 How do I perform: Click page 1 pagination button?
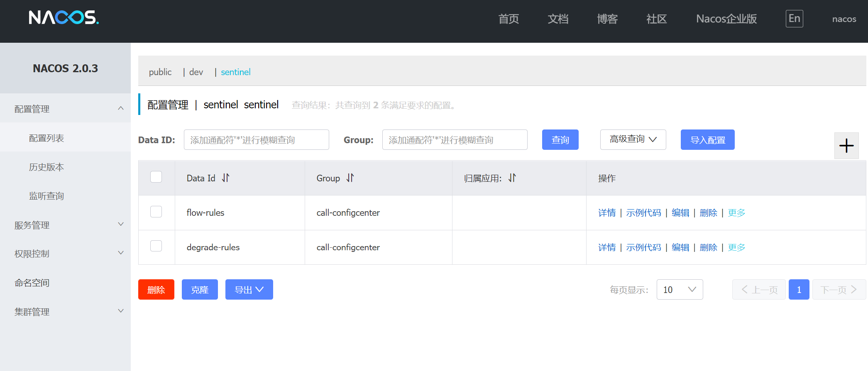click(799, 290)
